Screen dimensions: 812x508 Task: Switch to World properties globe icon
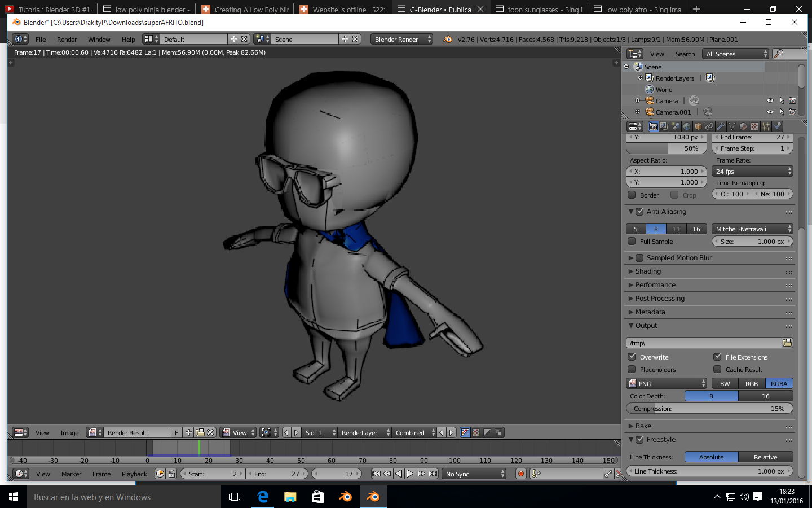point(687,126)
